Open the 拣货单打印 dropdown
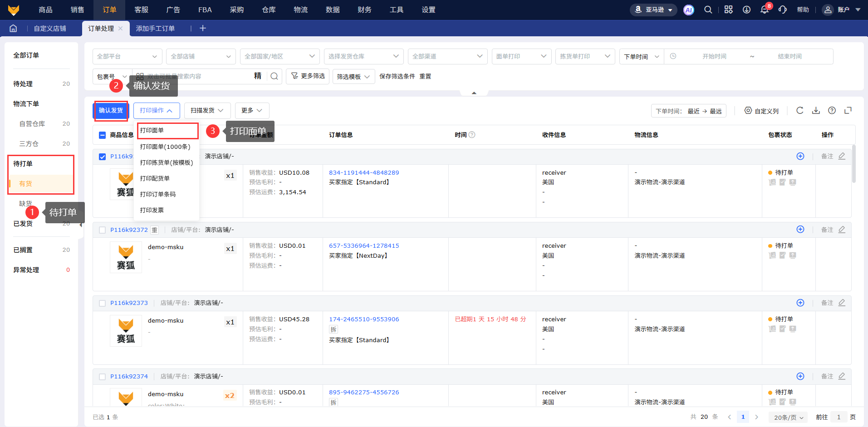 point(585,56)
